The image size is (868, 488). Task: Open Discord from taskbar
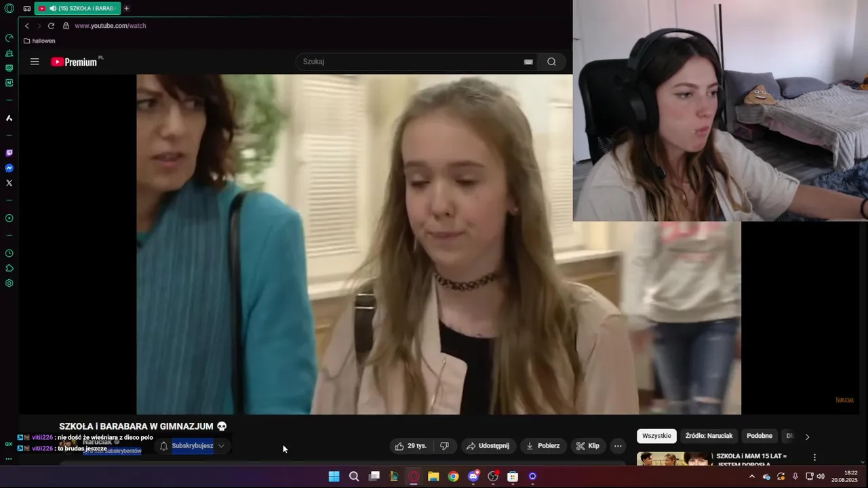(473, 476)
